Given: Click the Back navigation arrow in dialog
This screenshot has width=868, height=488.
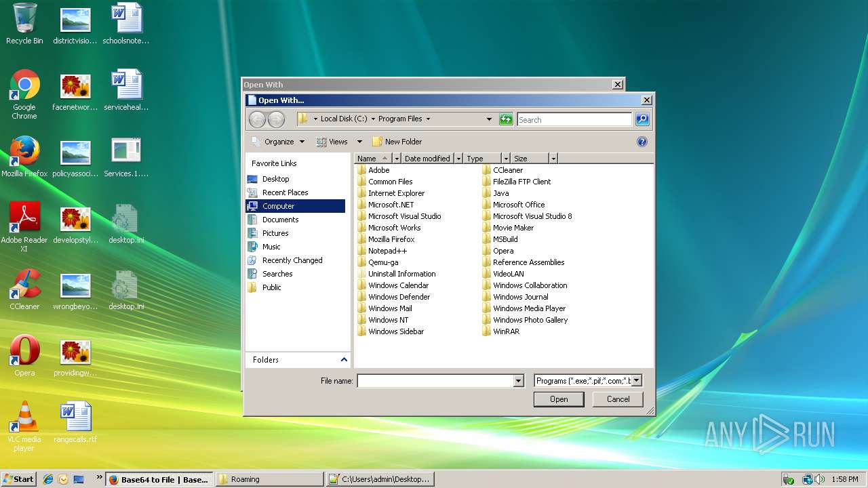Looking at the screenshot, I should pos(257,119).
